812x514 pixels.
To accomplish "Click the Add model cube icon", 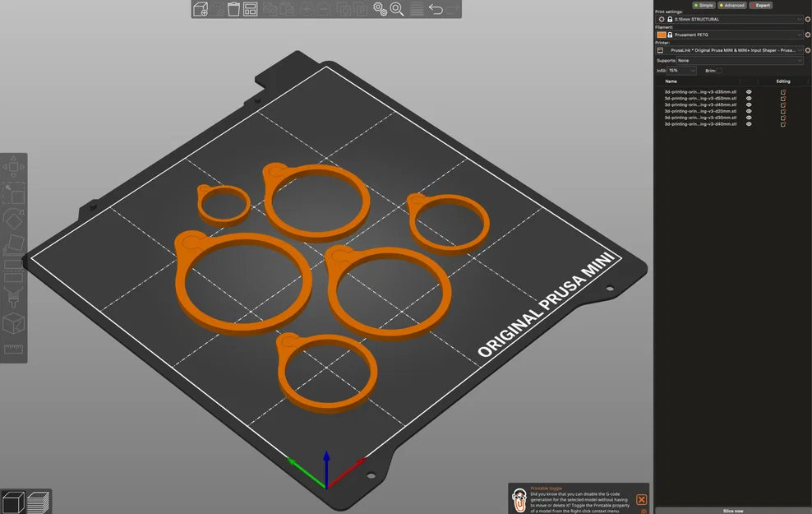I will point(201,9).
